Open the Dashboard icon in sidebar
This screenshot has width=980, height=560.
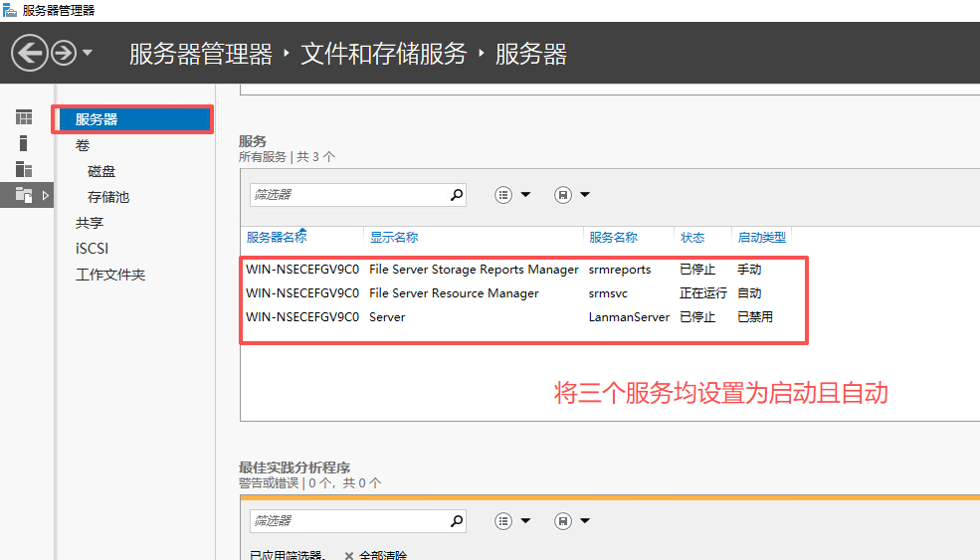coord(24,117)
